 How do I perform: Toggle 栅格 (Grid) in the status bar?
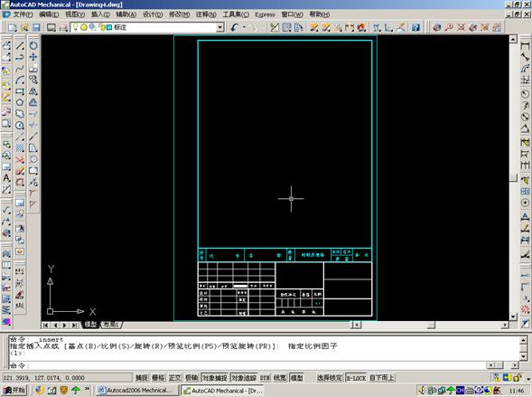[158, 378]
